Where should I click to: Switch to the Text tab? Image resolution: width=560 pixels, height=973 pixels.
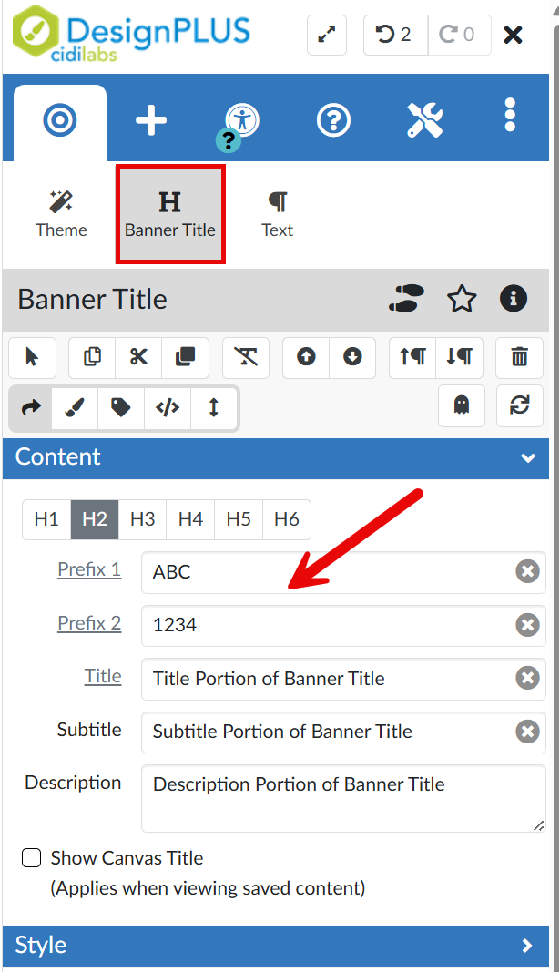point(277,214)
